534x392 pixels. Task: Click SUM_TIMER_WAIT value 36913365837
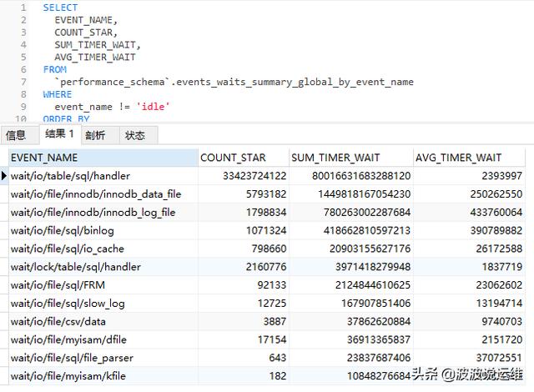pyautogui.click(x=379, y=339)
